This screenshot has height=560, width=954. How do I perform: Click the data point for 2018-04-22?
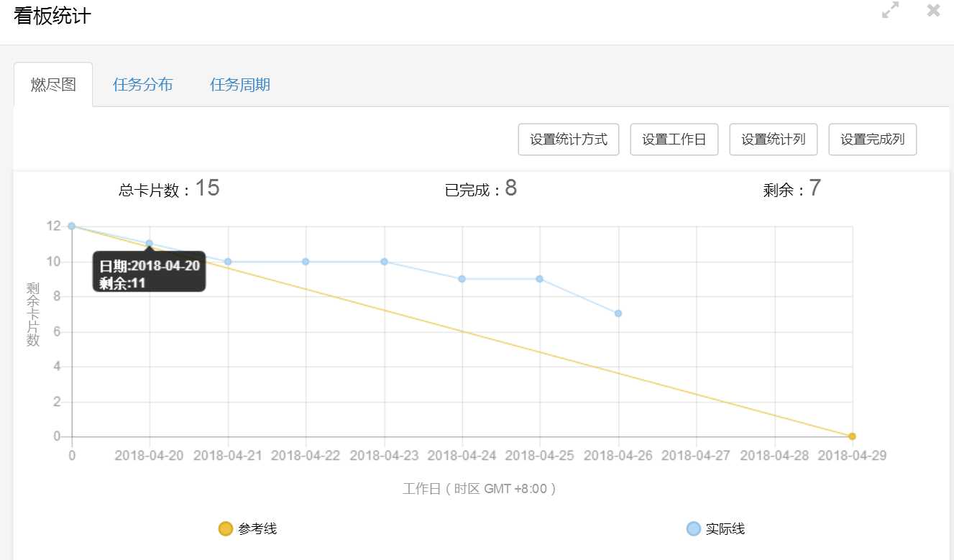coord(306,262)
